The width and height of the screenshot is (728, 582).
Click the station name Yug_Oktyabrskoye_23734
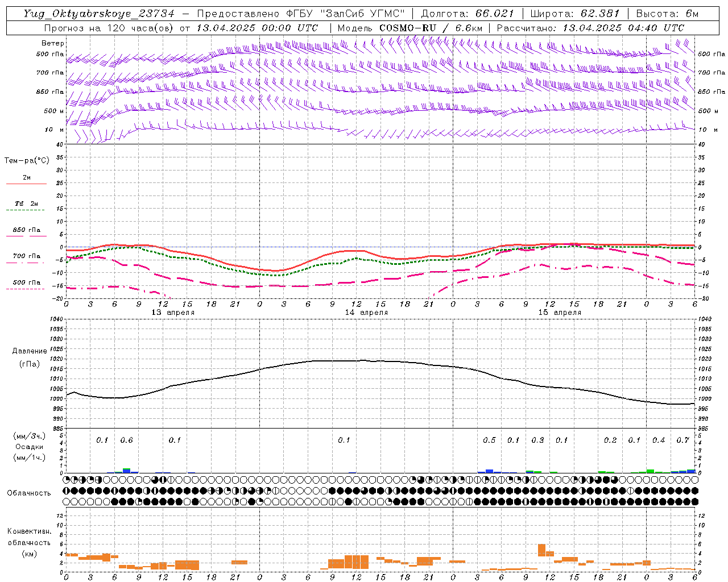(98, 14)
